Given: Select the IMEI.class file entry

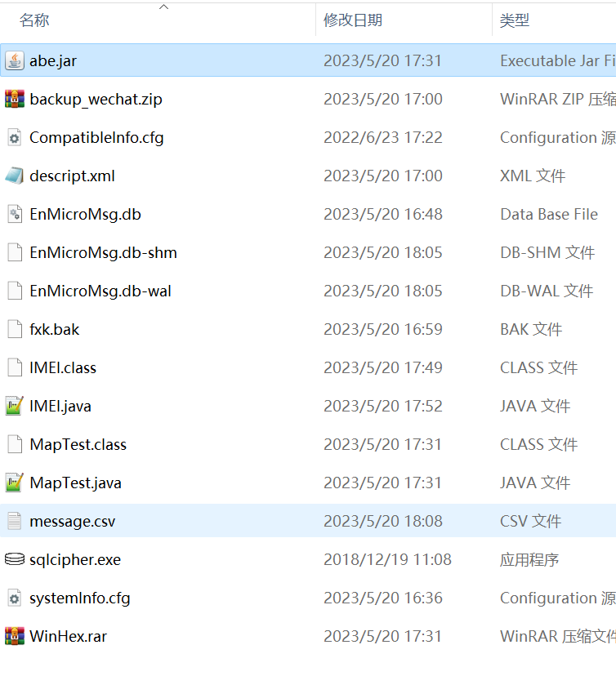Looking at the screenshot, I should (63, 367).
